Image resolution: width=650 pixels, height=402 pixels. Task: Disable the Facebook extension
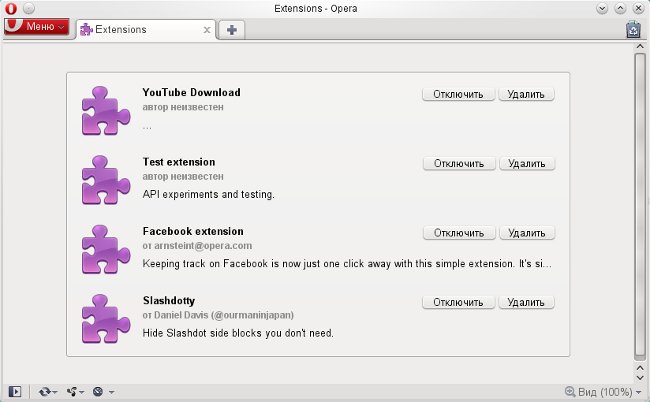pyautogui.click(x=458, y=233)
